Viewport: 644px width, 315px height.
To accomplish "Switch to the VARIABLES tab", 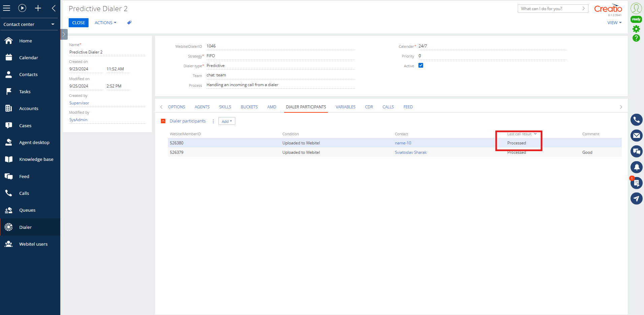I will coord(345,107).
